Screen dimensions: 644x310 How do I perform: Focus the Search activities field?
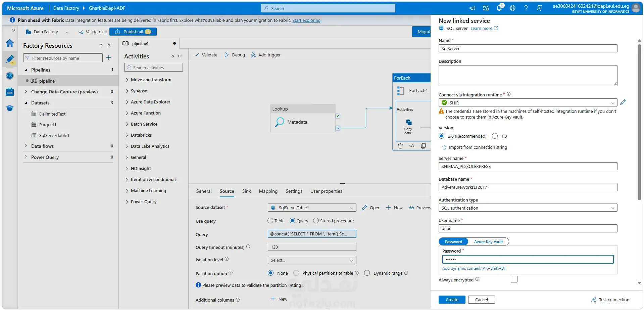(153, 68)
